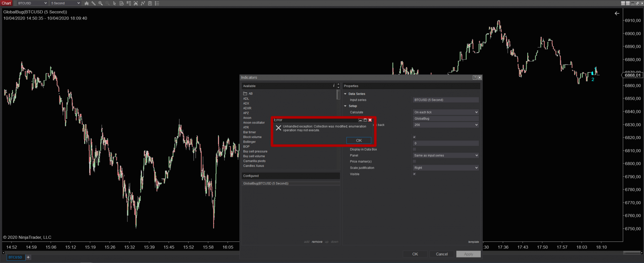Open the instrument dropdown showing BTCUSD

(32, 3)
